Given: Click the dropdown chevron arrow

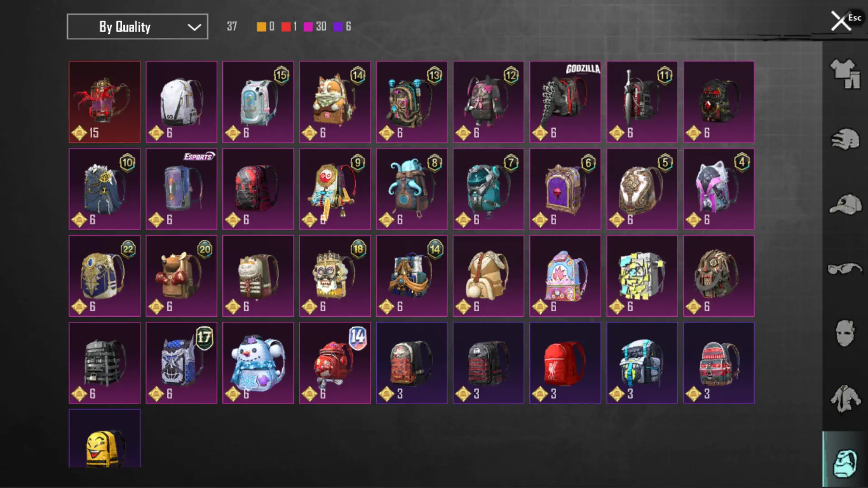Looking at the screenshot, I should point(194,27).
